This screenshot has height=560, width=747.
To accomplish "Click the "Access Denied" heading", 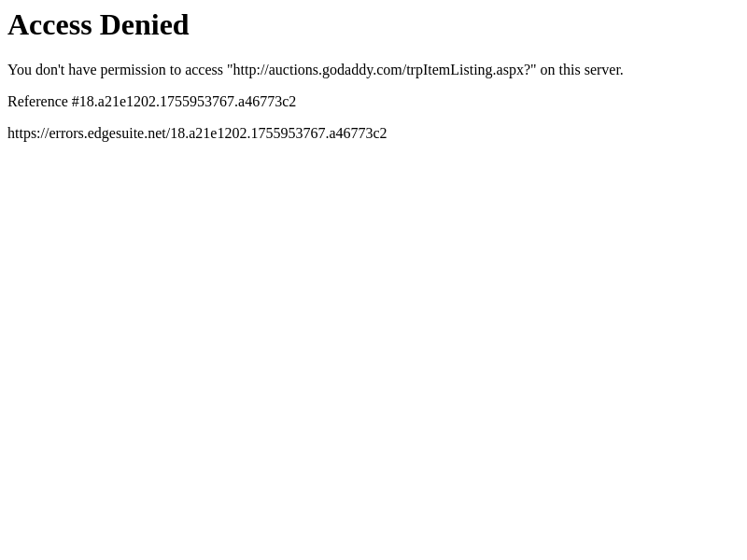I will coord(98,25).
